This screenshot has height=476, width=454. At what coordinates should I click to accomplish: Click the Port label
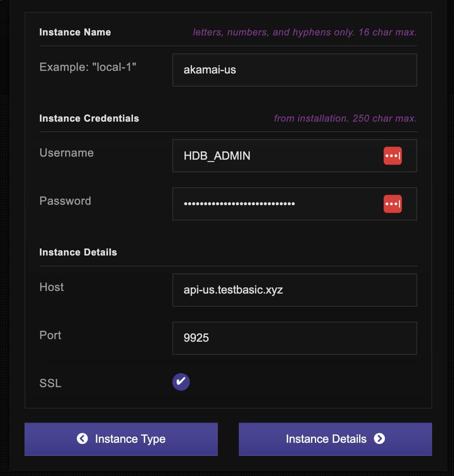tap(50, 335)
